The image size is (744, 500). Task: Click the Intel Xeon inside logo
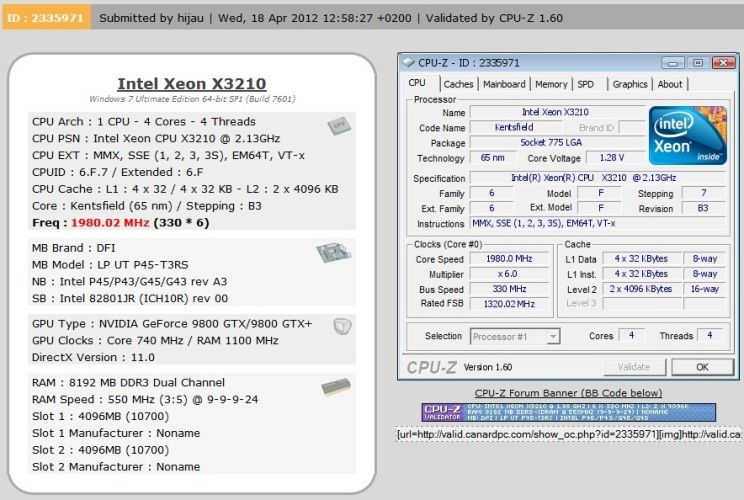688,136
